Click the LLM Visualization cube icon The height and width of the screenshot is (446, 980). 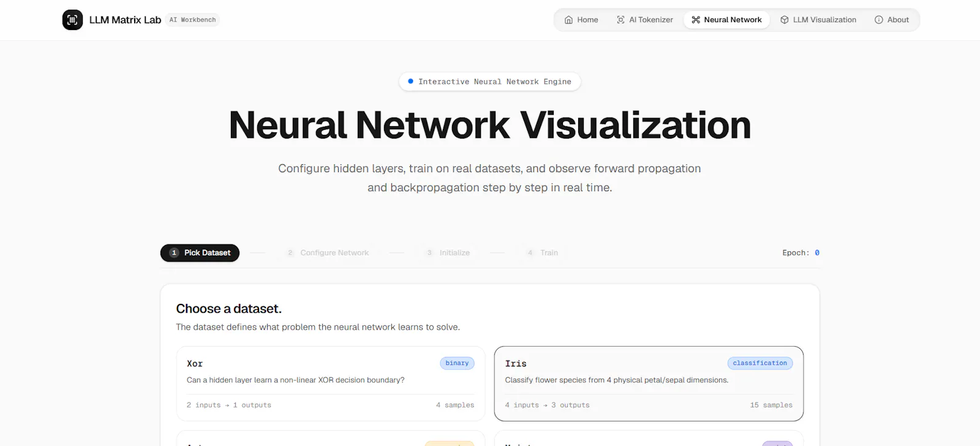[785, 20]
